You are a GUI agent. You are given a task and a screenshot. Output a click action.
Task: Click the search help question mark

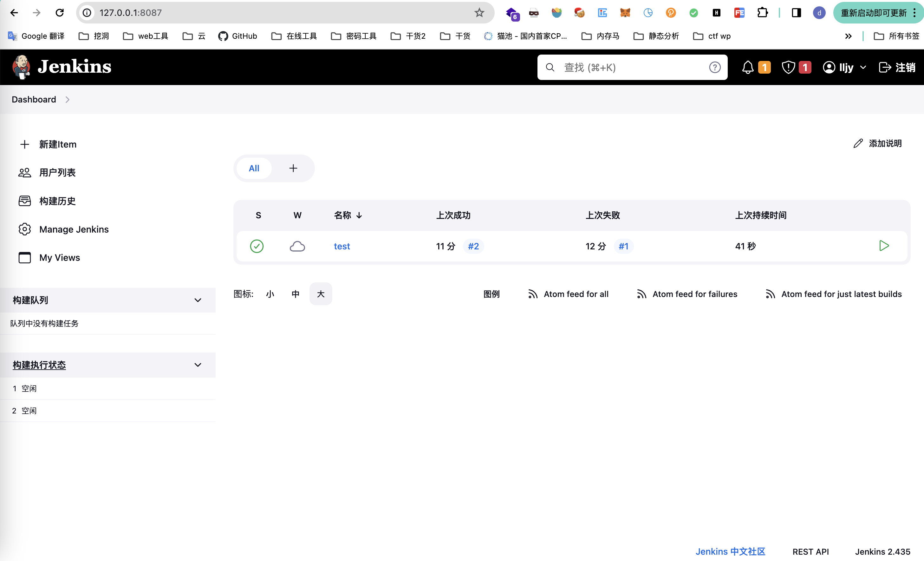[715, 67]
